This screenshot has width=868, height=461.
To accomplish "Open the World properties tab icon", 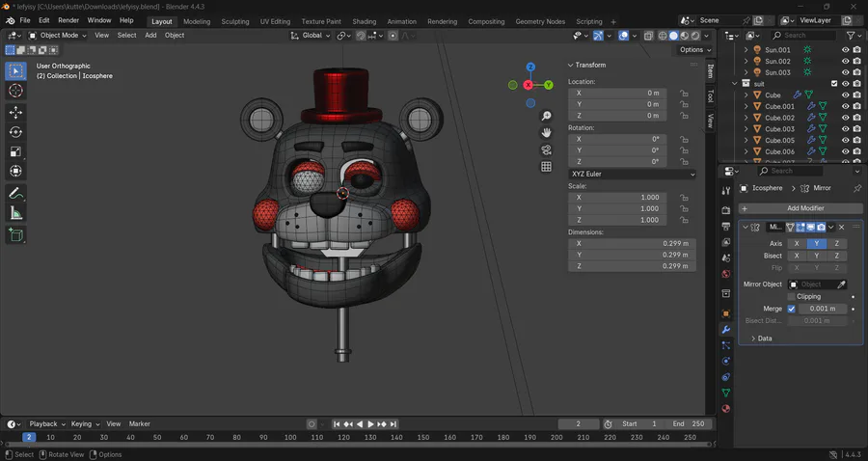I will 726,274.
